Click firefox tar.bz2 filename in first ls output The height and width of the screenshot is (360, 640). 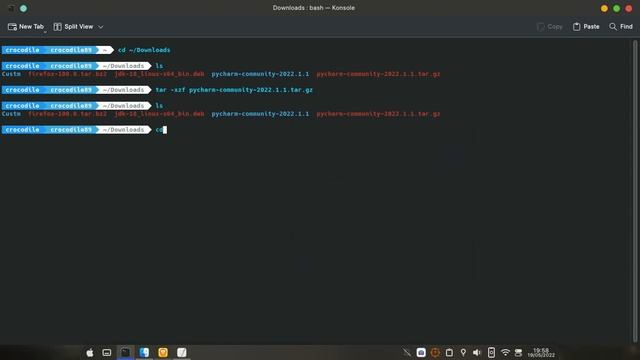(67, 74)
